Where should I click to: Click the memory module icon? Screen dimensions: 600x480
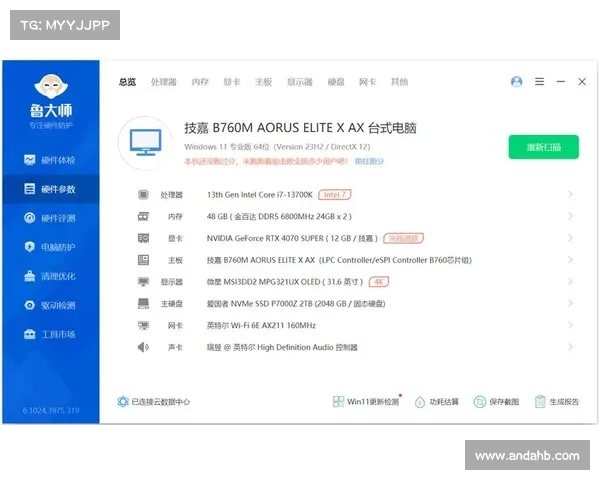pos(143,217)
